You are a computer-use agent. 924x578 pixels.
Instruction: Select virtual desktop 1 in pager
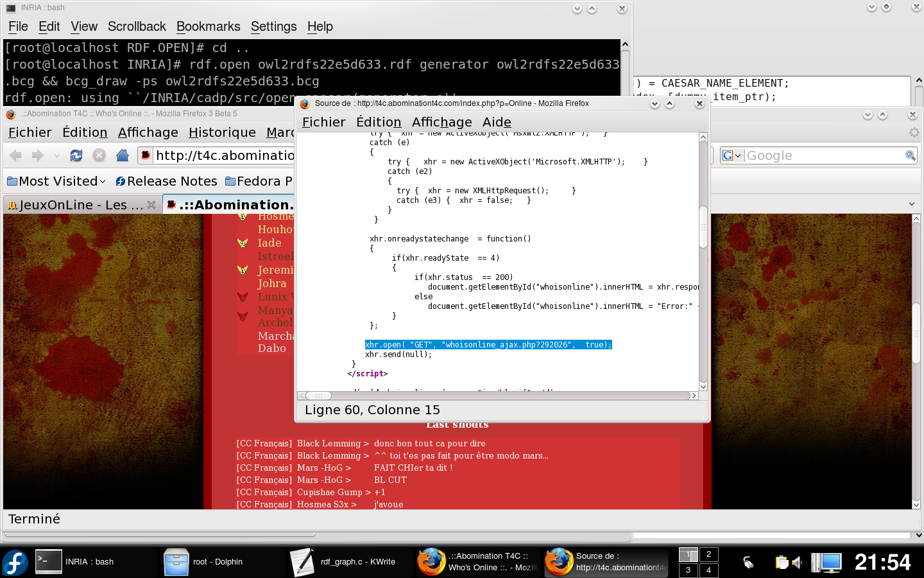[689, 554]
